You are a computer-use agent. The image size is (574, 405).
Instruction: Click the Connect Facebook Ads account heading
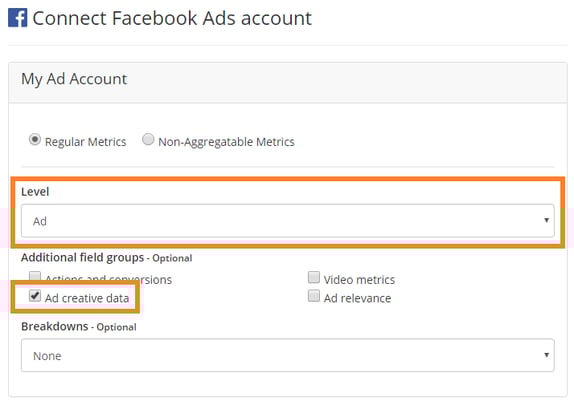[172, 18]
